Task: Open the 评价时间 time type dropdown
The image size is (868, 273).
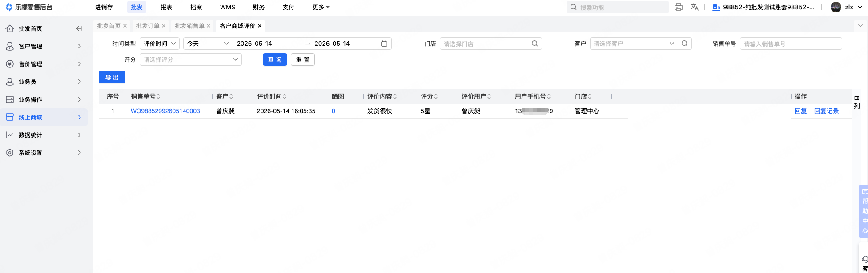Action: point(160,44)
